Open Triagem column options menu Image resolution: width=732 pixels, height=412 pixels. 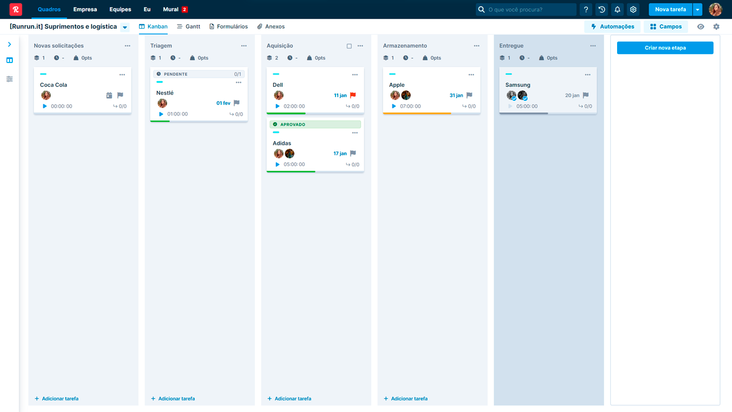(x=244, y=46)
